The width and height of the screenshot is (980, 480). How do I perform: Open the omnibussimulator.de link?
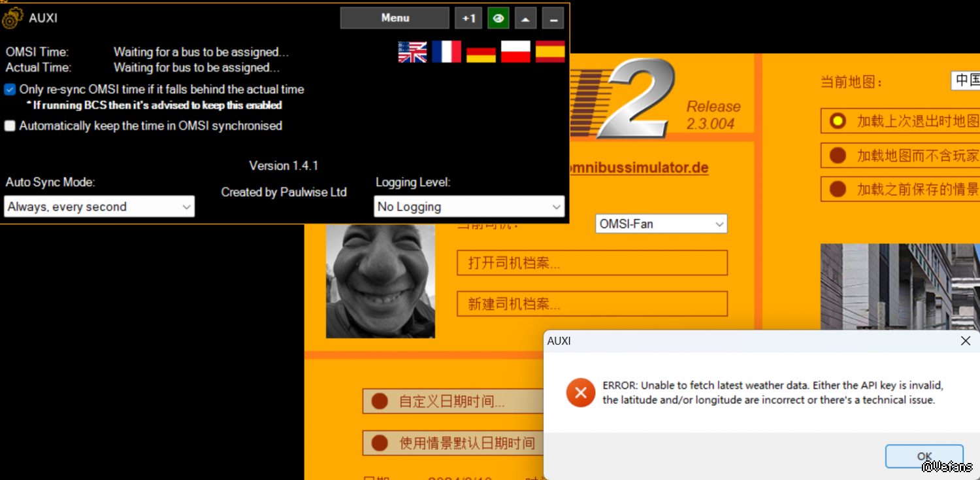pos(638,167)
